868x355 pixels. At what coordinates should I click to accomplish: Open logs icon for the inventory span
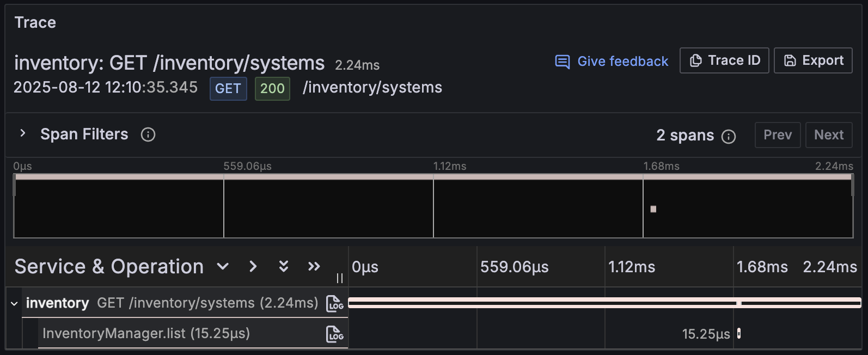[334, 303]
